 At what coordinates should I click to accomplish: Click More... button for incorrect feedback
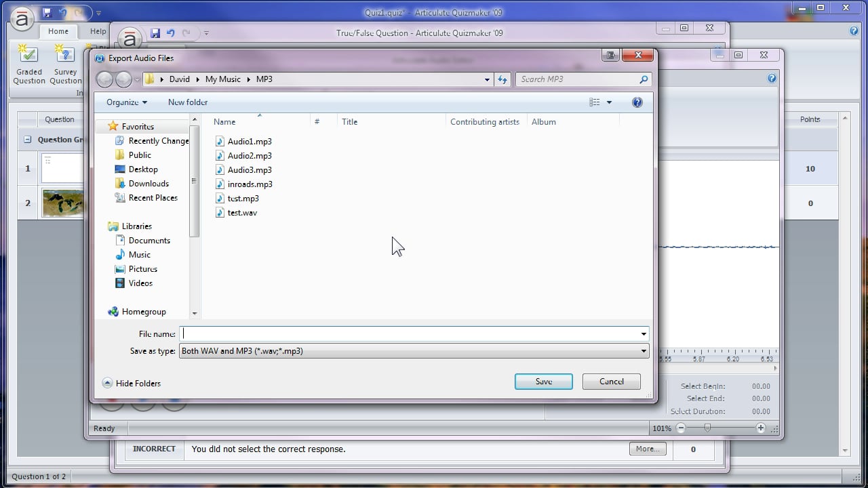coord(648,449)
